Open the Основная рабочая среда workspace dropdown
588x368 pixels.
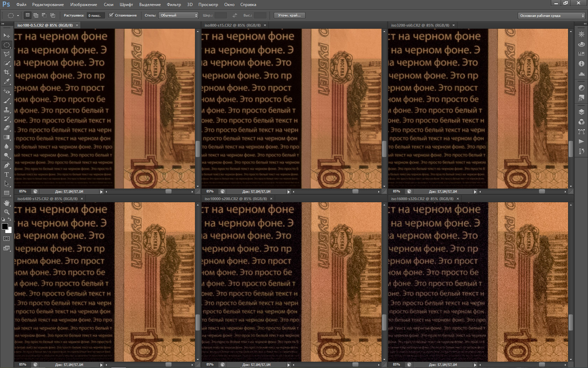[x=552, y=15]
